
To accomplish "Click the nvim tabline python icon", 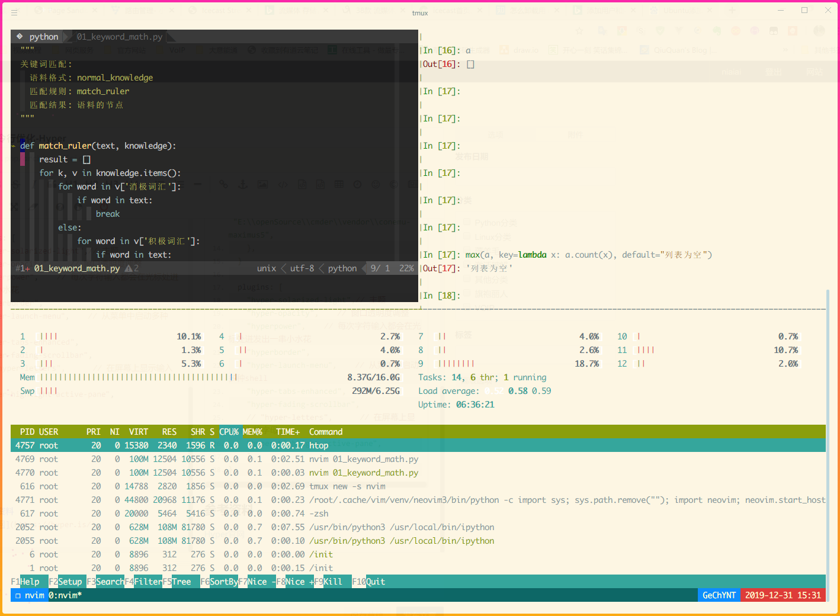I will pos(20,36).
